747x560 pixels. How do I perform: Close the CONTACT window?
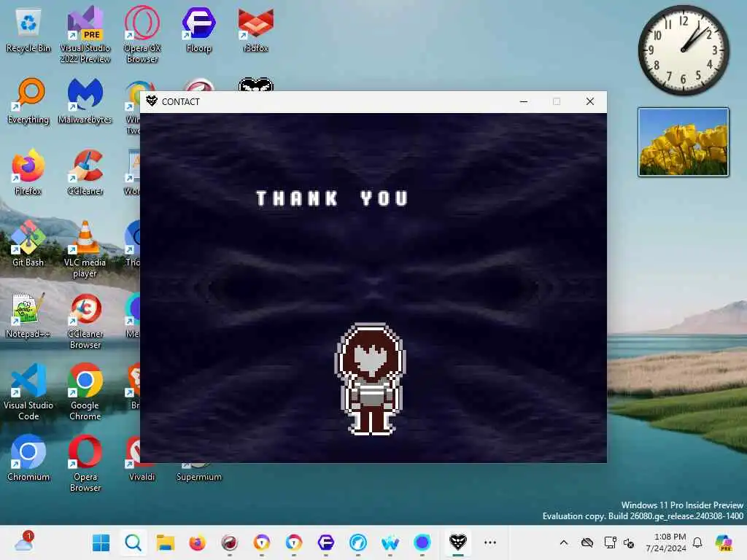(589, 101)
